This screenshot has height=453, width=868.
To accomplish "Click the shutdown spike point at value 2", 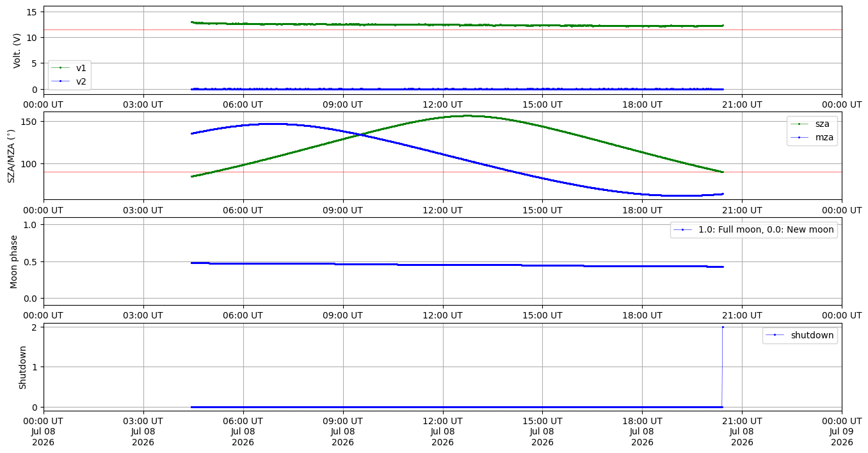I will click(723, 327).
